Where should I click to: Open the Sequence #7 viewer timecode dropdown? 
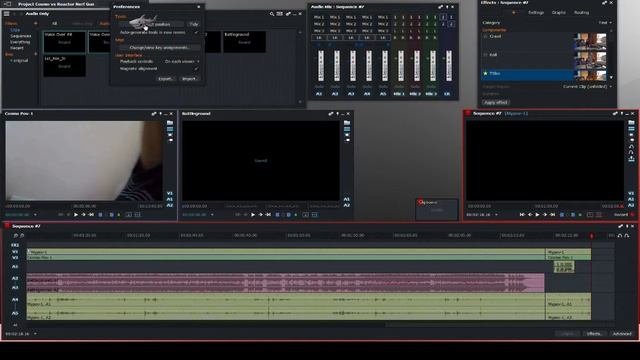point(497,215)
